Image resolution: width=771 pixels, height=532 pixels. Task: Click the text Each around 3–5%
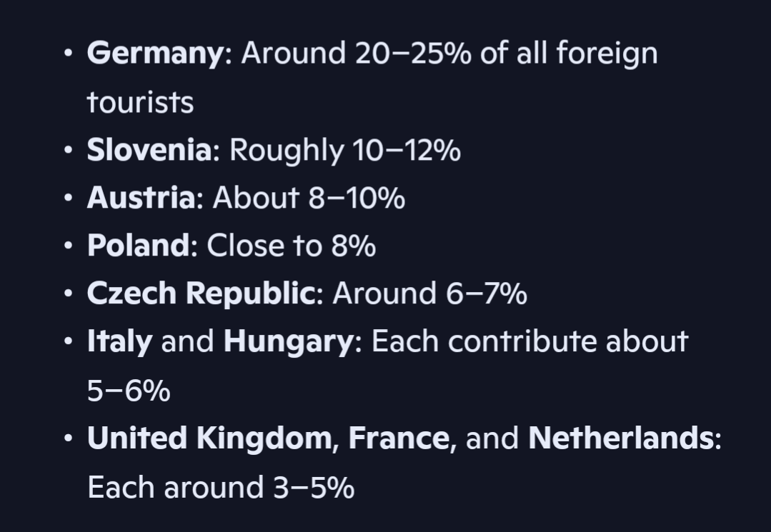click(x=221, y=487)
